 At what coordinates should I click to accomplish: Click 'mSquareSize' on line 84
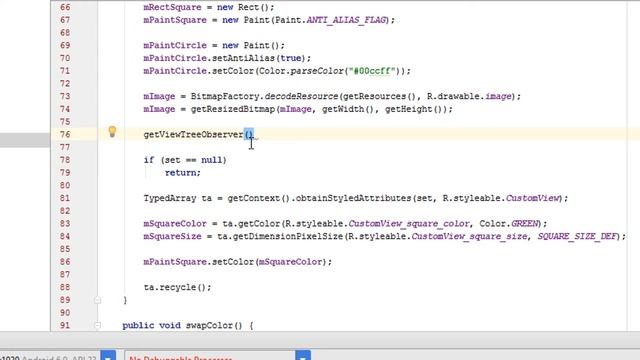(x=172, y=236)
